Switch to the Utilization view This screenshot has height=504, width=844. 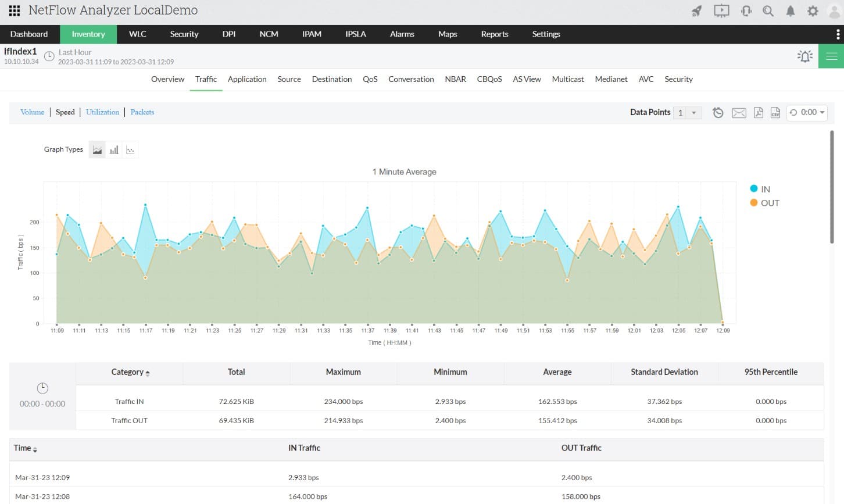point(102,112)
